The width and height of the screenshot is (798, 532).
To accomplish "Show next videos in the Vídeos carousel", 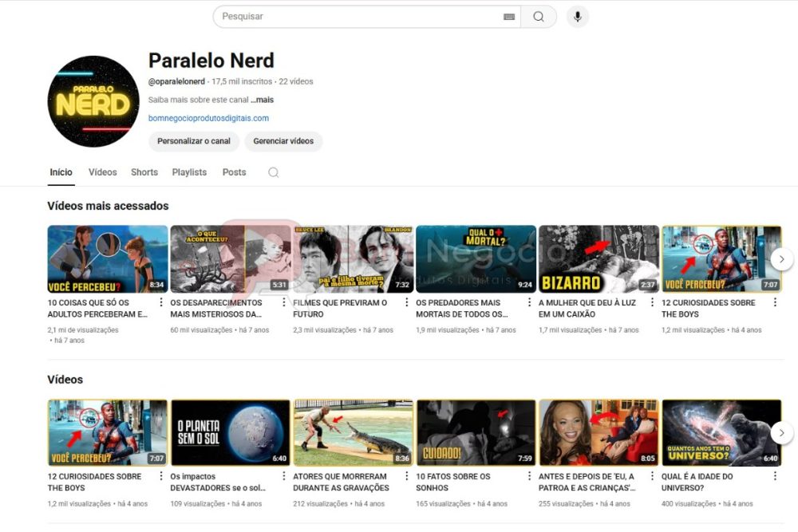I will pyautogui.click(x=782, y=433).
